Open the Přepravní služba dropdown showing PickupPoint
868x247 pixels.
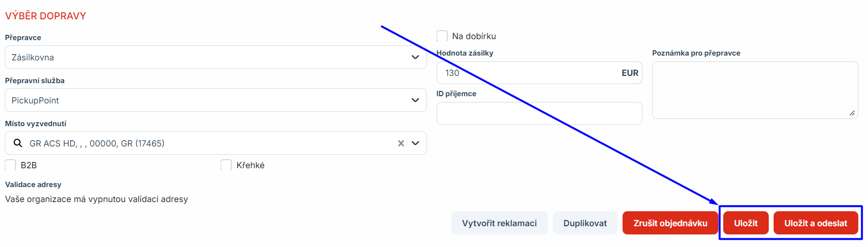coord(215,100)
